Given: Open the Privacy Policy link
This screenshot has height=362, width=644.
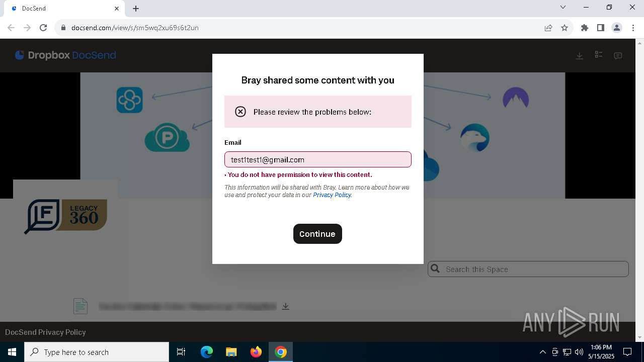Looking at the screenshot, I should tap(332, 195).
